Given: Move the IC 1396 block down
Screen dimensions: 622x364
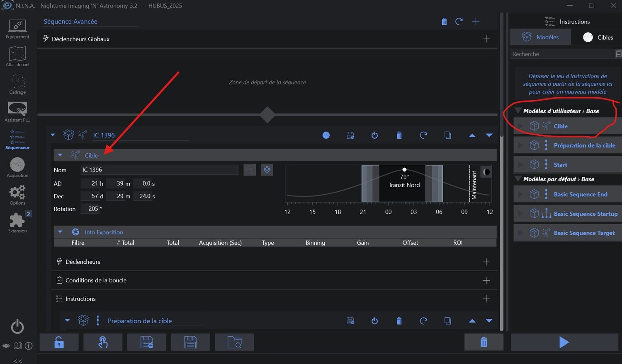Looking at the screenshot, I should pyautogui.click(x=489, y=135).
